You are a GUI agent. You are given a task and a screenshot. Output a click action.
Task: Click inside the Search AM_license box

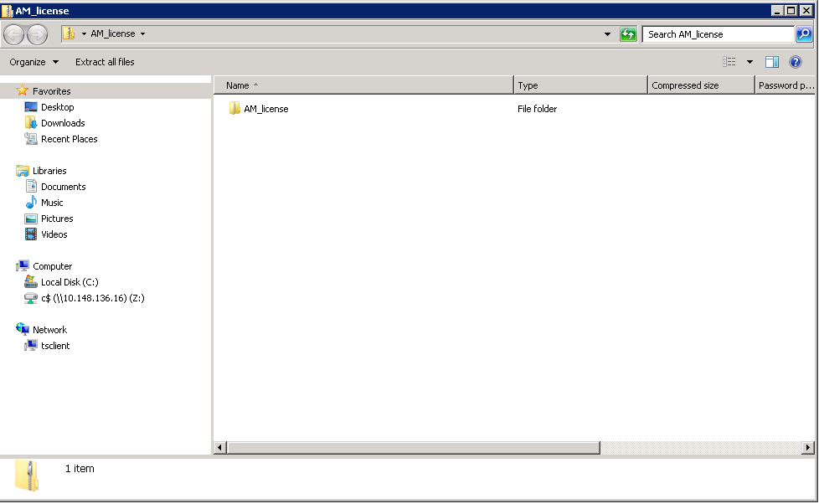716,34
